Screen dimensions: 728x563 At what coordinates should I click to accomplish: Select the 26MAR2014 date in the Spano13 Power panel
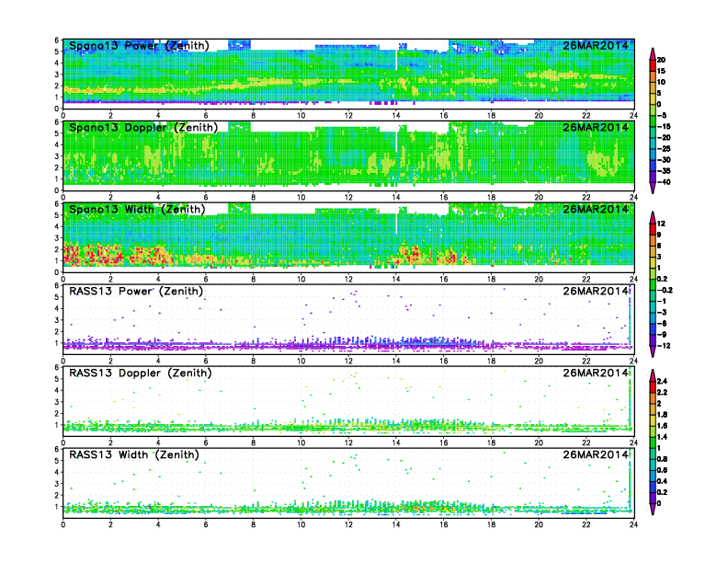click(x=596, y=45)
